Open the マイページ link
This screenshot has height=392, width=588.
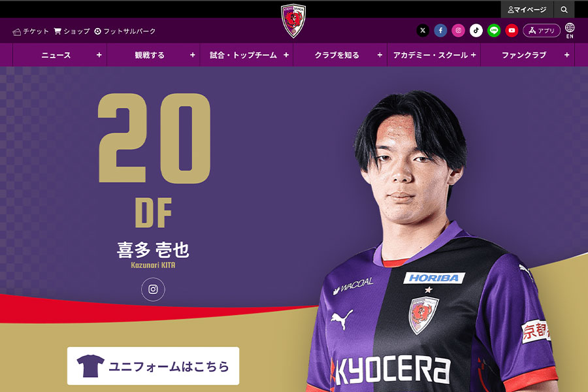[x=527, y=10]
